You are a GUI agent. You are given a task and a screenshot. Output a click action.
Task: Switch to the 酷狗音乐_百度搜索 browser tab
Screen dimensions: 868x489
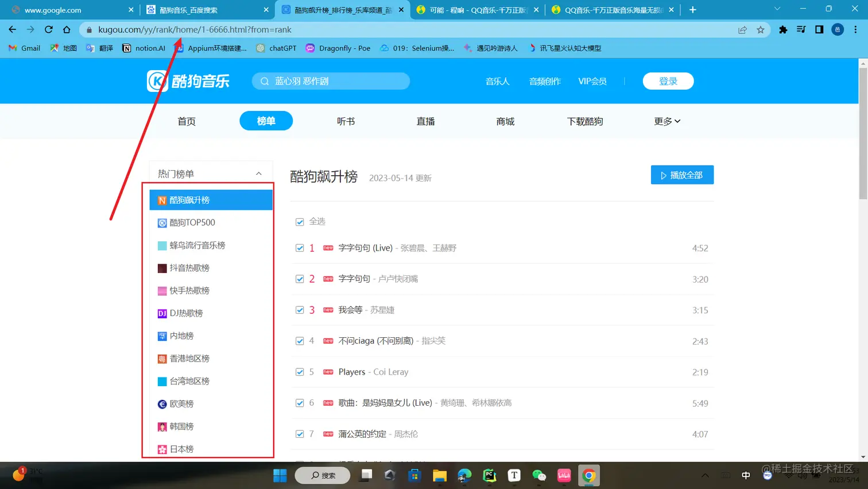tap(207, 10)
